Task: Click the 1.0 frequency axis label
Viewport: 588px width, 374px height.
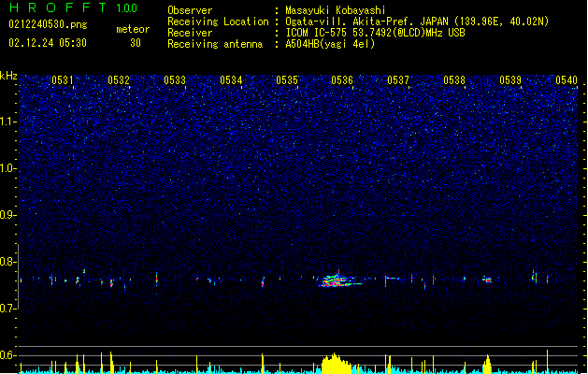Action: coord(8,168)
